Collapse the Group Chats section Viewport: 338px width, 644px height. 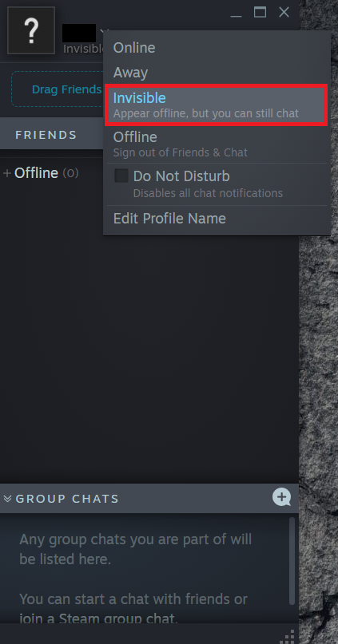click(x=7, y=499)
